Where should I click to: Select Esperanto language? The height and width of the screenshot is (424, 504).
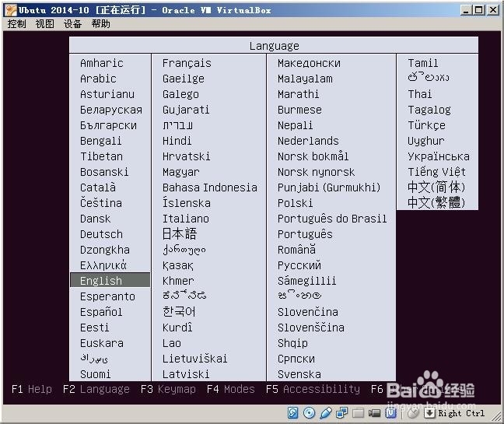[107, 296]
